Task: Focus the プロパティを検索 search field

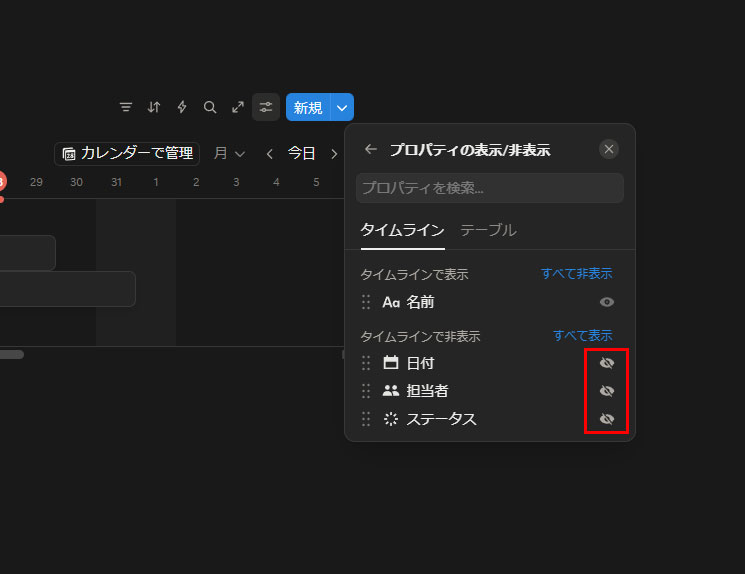Action: click(x=489, y=188)
